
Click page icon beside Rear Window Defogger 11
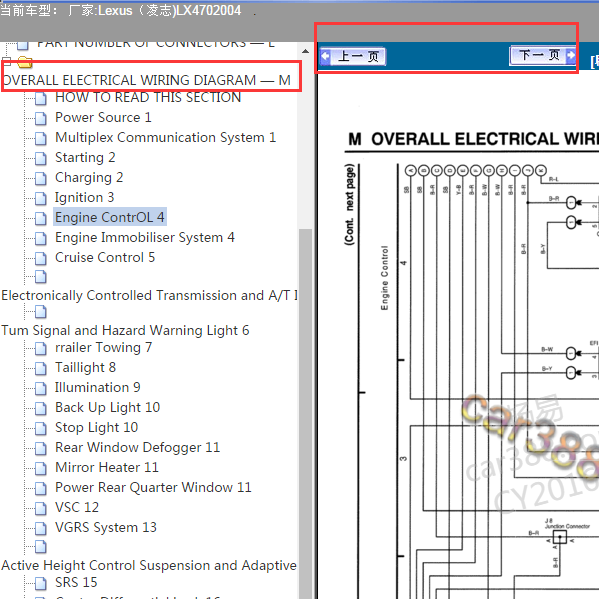click(40, 448)
